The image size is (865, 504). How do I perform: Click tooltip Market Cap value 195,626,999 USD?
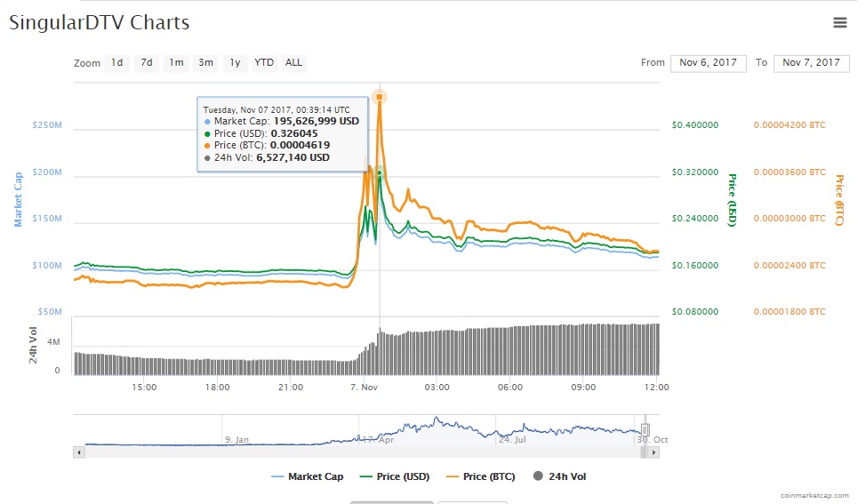(x=316, y=121)
